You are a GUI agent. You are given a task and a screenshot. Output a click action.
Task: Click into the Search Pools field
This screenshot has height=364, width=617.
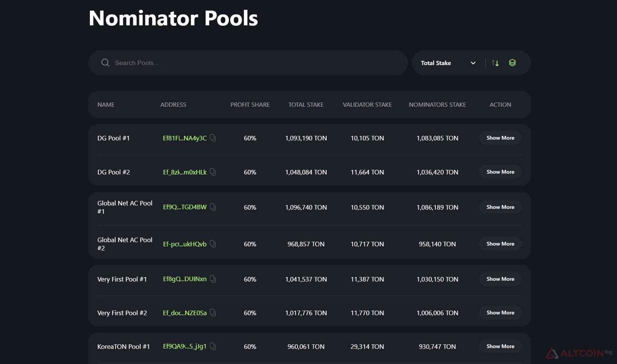tap(248, 63)
